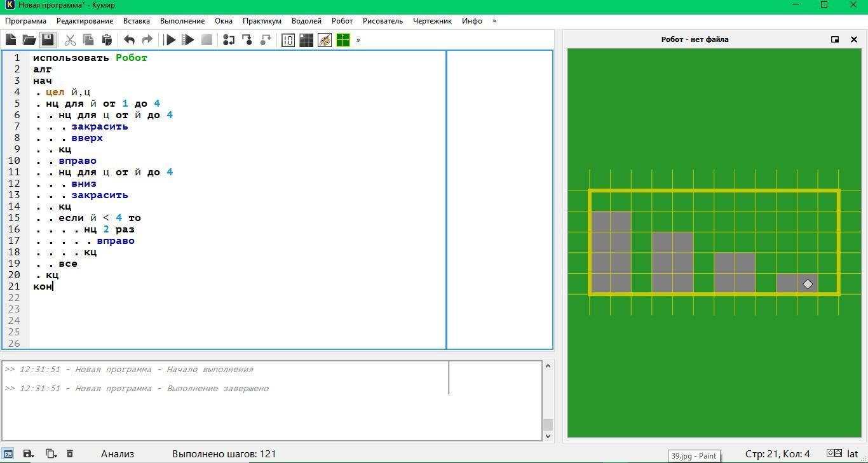Click the 'все' keyword on line 19

68,264
